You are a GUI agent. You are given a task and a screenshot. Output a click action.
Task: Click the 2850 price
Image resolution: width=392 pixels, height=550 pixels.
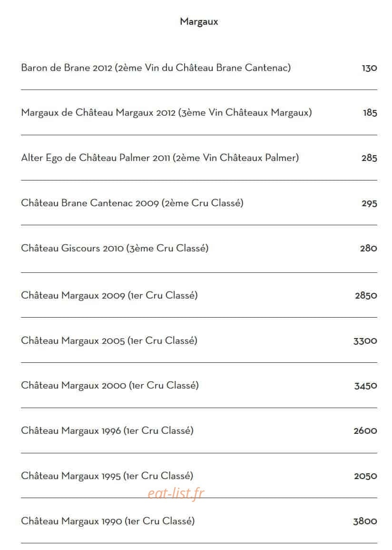click(366, 296)
